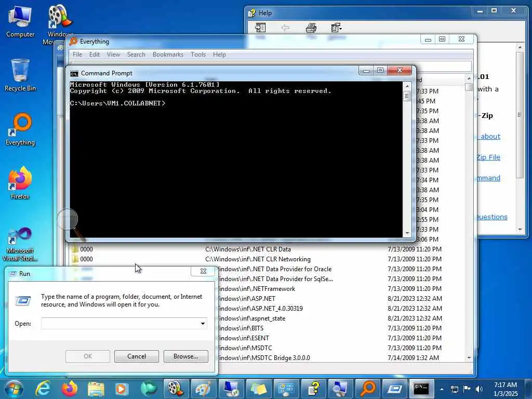The height and width of the screenshot is (399, 532).
Task: Open the Recycle Bin desktop icon
Action: pos(20,75)
